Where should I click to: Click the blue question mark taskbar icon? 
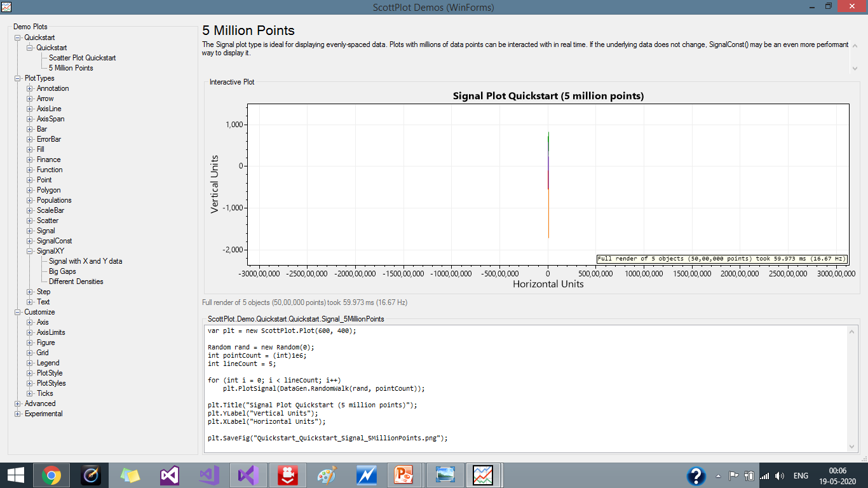(x=696, y=475)
